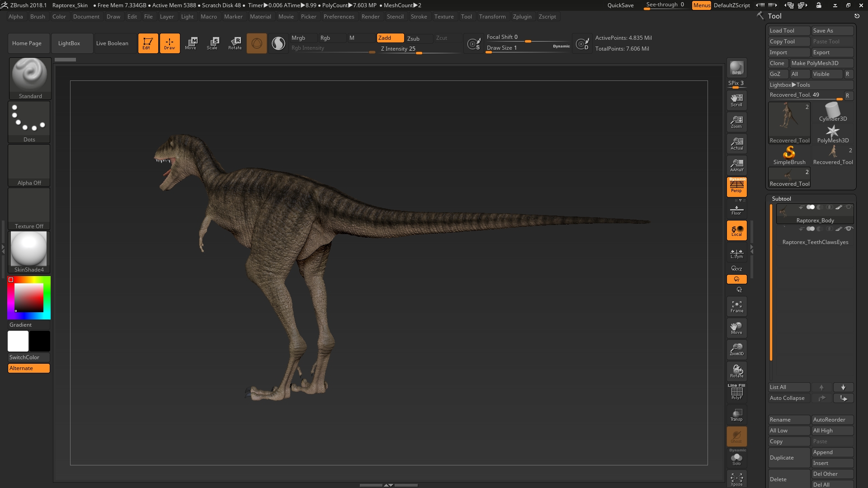Toggle Solo mode
Viewport: 868px width, 488px height.
coord(736,459)
